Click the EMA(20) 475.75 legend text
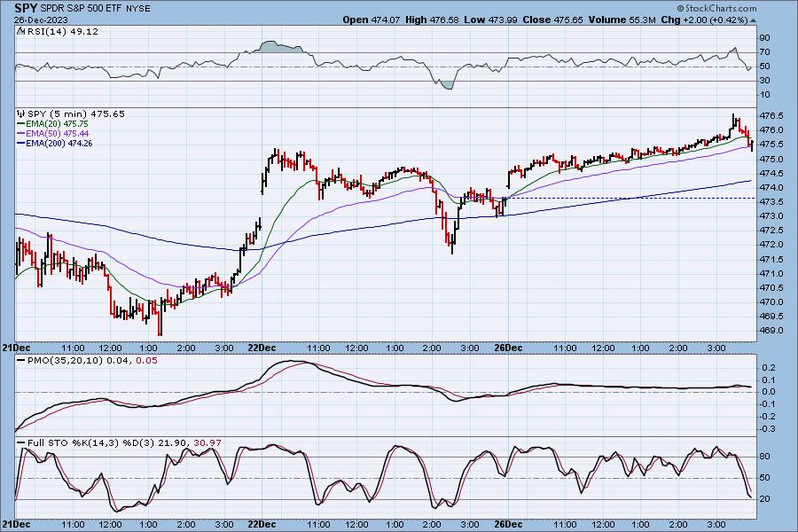Screen dimensions: 798x532 click(57, 124)
